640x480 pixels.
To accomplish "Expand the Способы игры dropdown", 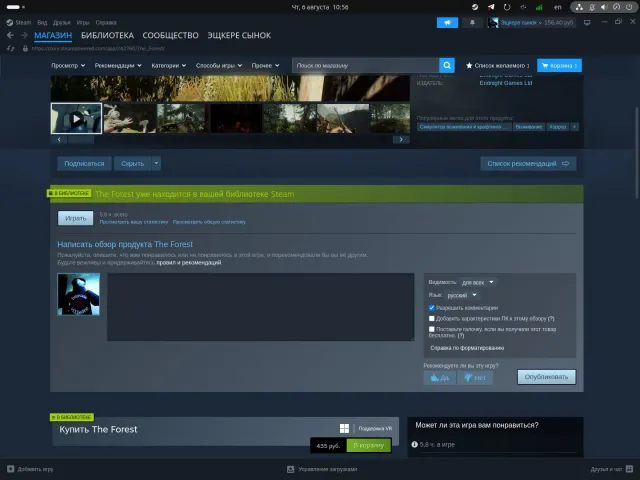I will pyautogui.click(x=219, y=65).
